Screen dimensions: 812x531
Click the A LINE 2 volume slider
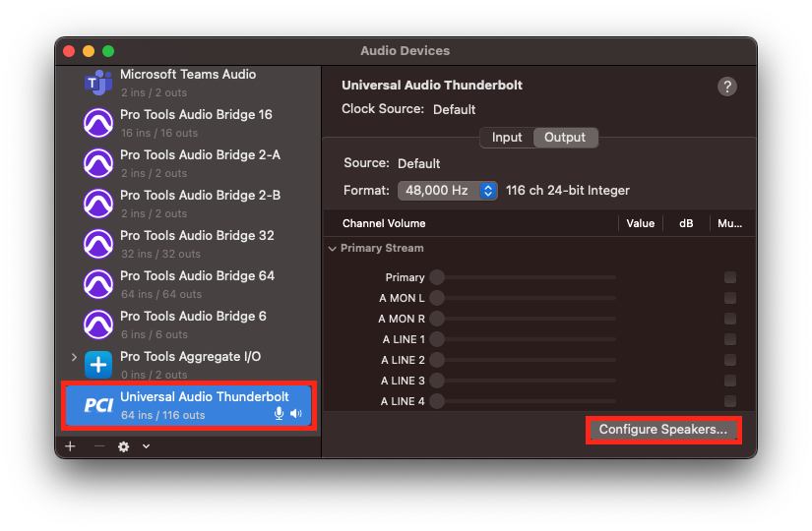523,360
